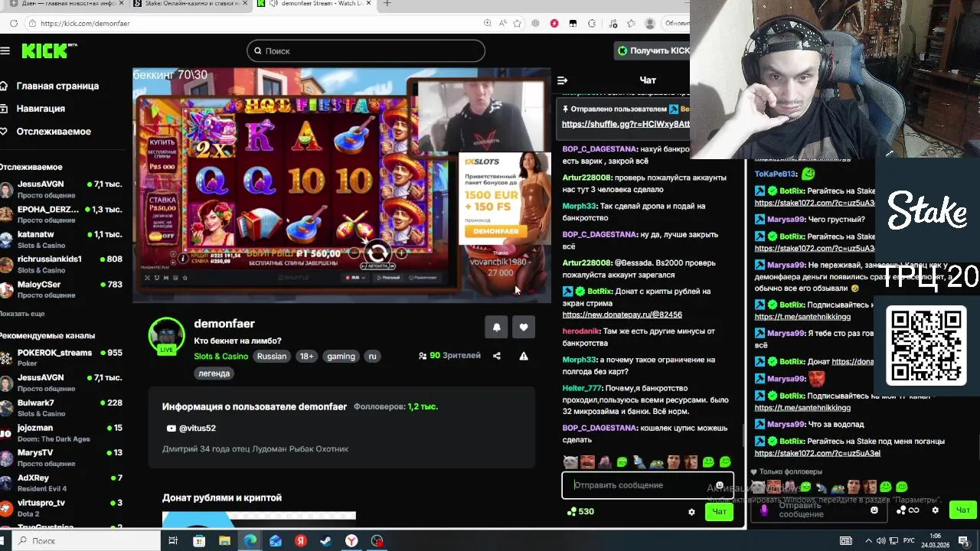Screen dimensions: 980x551
Task: Open the gear settings in overlay chat
Action: (935, 510)
